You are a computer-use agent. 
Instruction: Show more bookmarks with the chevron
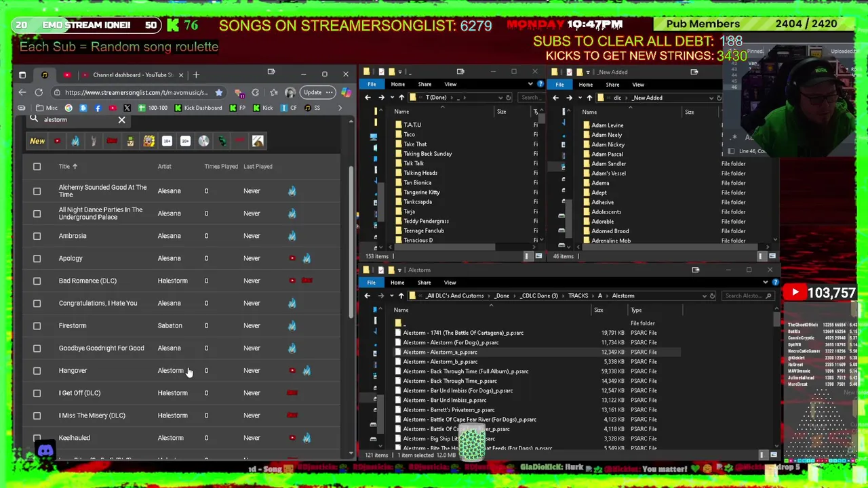(339, 108)
